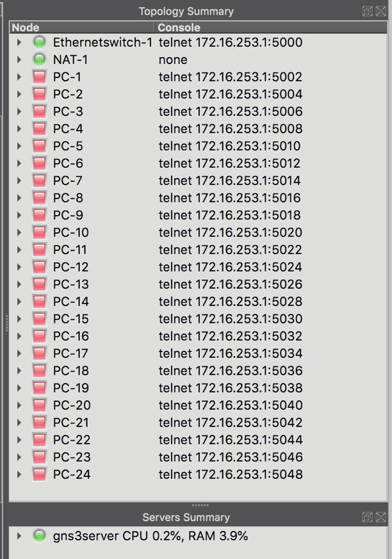Select the PC-17 node name
The image size is (392, 559).
click(70, 353)
